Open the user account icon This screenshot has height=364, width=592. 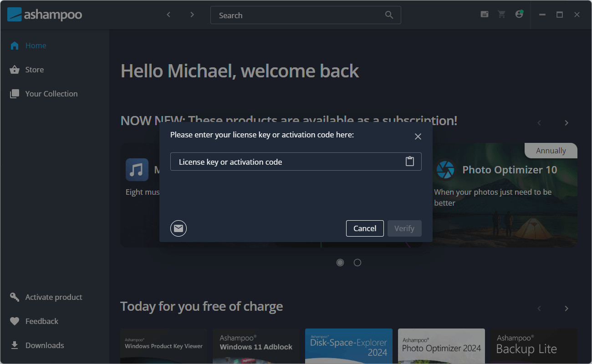pos(519,14)
